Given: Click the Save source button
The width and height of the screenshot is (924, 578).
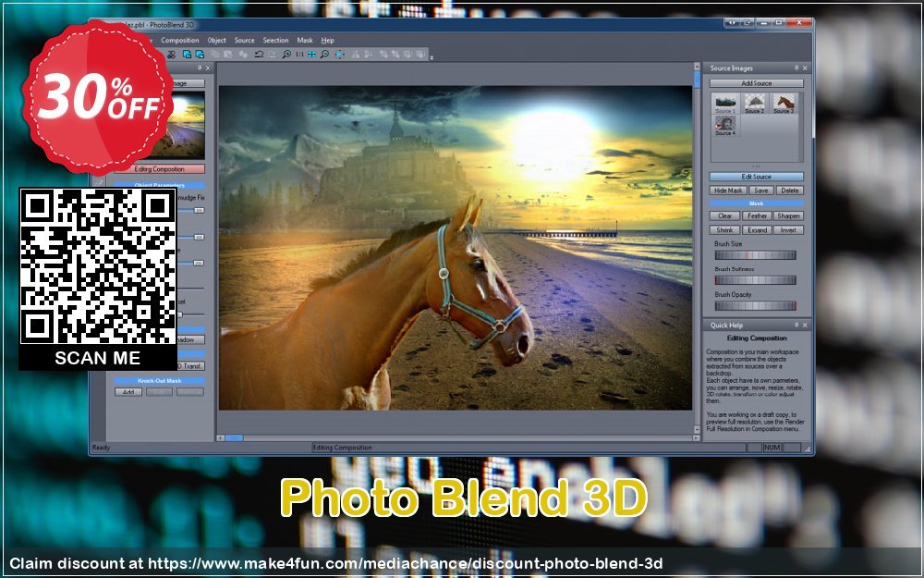Looking at the screenshot, I should pos(761,191).
